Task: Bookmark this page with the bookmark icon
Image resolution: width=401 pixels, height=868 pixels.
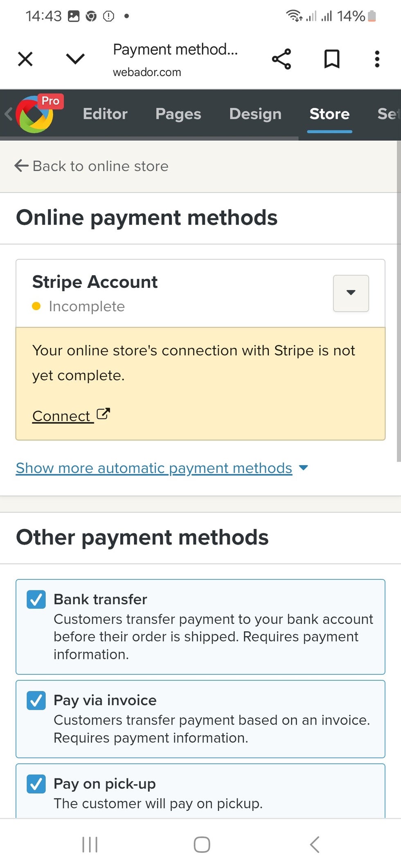Action: click(332, 59)
